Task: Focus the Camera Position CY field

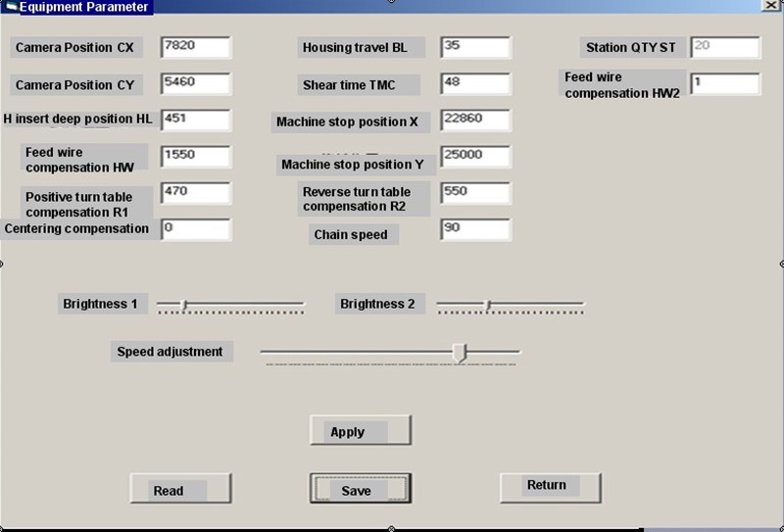Action: [196, 84]
